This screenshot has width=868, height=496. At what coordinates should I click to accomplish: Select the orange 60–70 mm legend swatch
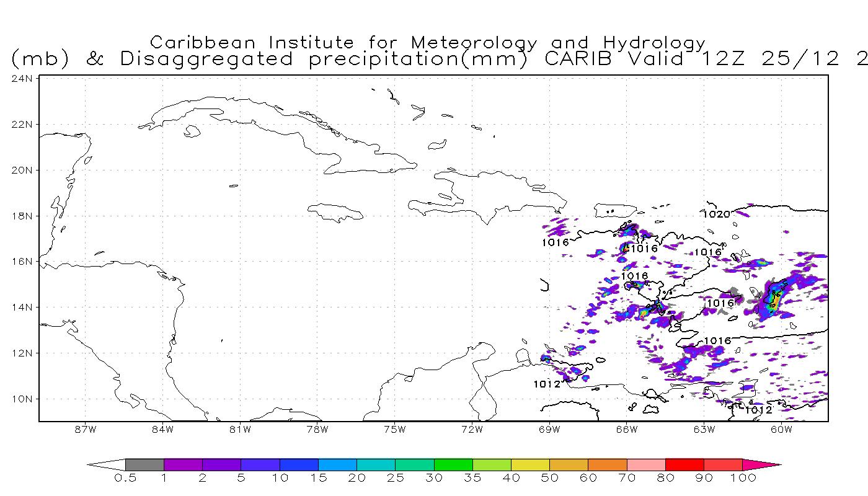click(608, 464)
